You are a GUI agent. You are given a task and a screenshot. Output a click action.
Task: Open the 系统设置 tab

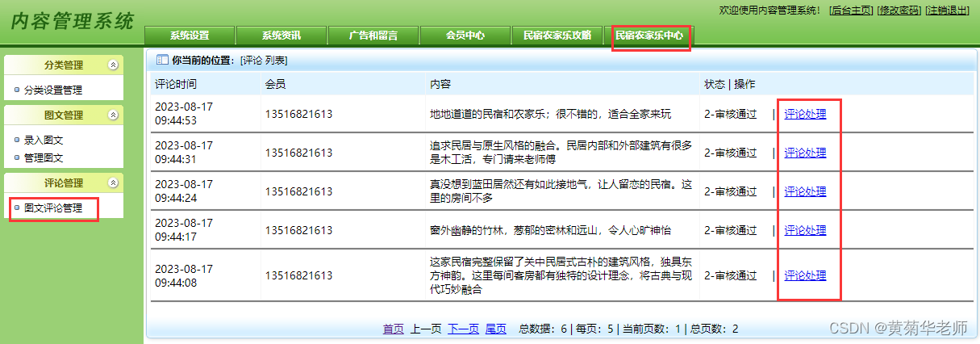click(190, 36)
